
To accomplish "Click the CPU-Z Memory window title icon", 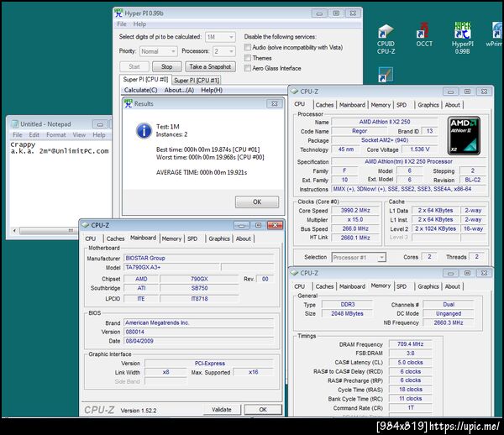I will click(x=294, y=273).
